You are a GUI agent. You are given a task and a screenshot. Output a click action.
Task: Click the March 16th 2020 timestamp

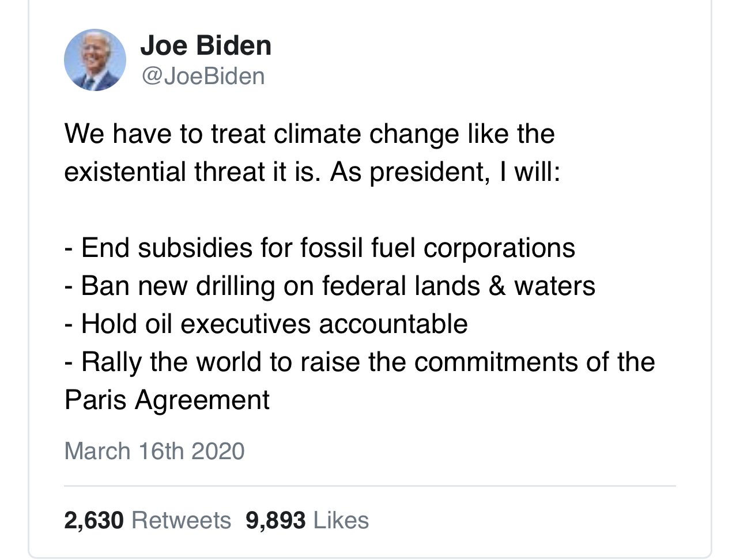(154, 451)
